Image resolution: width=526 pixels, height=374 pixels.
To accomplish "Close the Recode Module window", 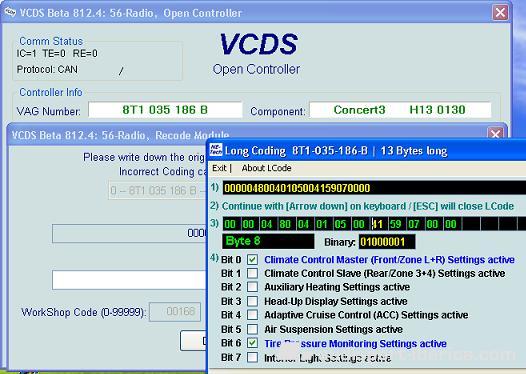I will click(495, 133).
